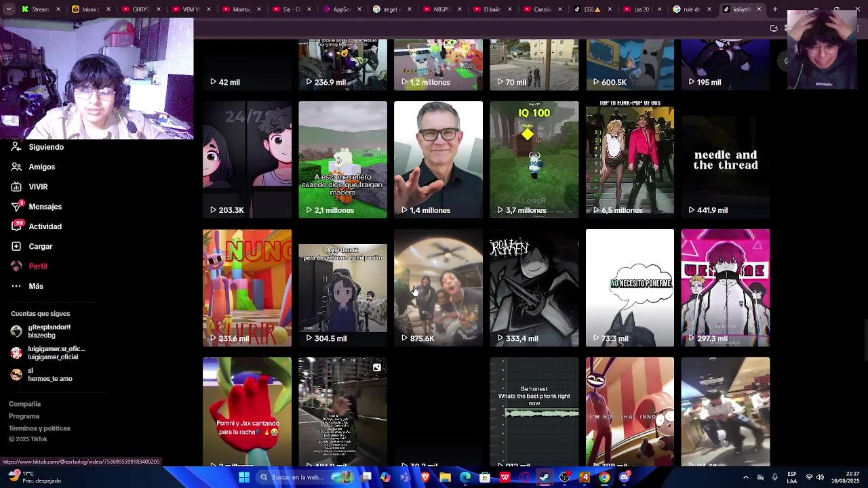868x488 pixels.
Task: Click the Cargar plus icon
Action: [16, 246]
